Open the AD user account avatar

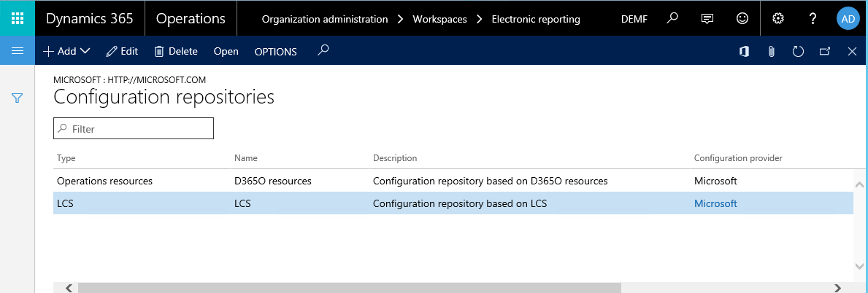tap(848, 18)
